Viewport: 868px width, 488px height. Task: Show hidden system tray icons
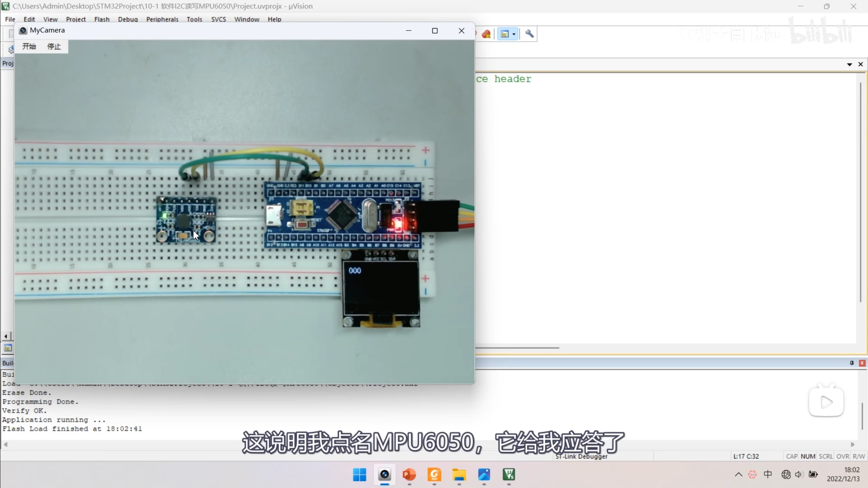(x=738, y=474)
